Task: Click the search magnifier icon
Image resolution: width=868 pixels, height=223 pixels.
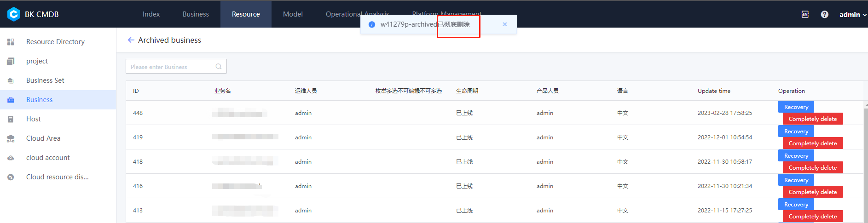Action: (219, 67)
